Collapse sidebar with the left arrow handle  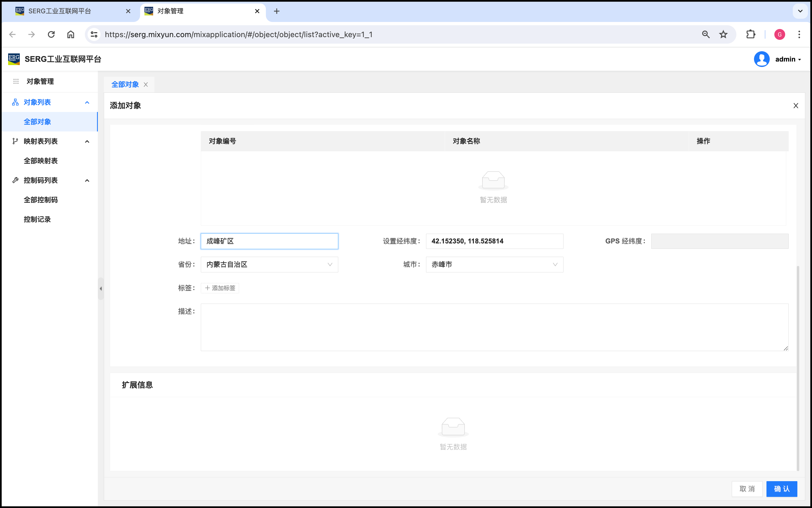(x=101, y=289)
